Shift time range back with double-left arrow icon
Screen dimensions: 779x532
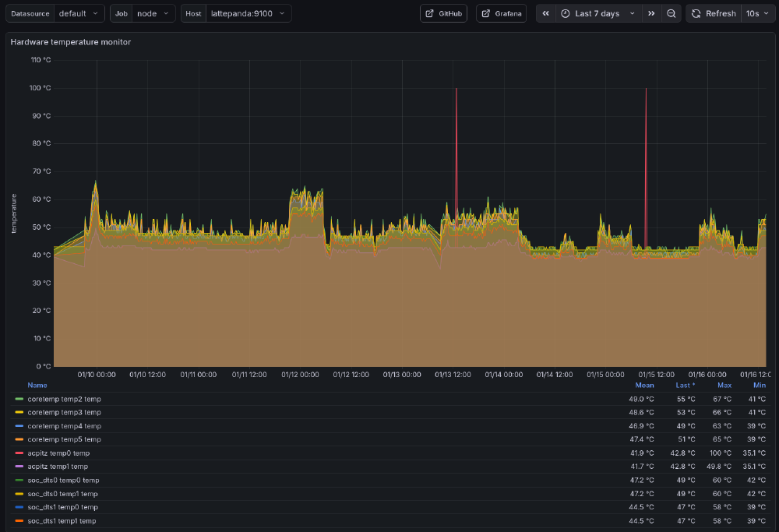coord(545,12)
